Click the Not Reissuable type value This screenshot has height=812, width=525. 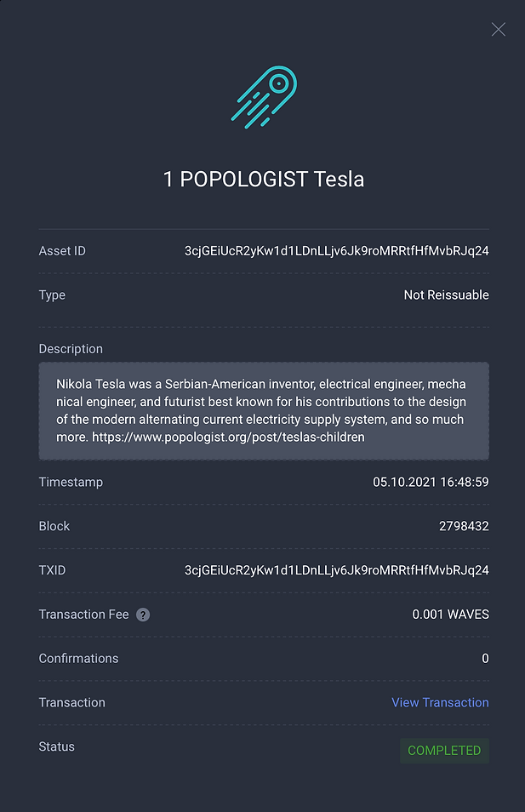[x=446, y=295]
